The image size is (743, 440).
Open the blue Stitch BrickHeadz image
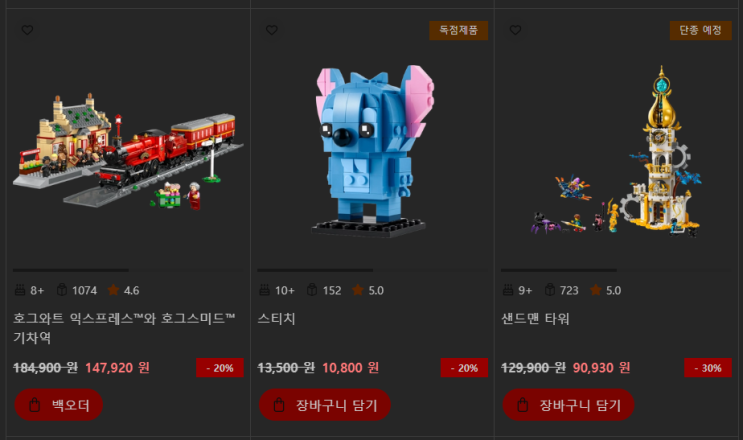[x=373, y=151]
